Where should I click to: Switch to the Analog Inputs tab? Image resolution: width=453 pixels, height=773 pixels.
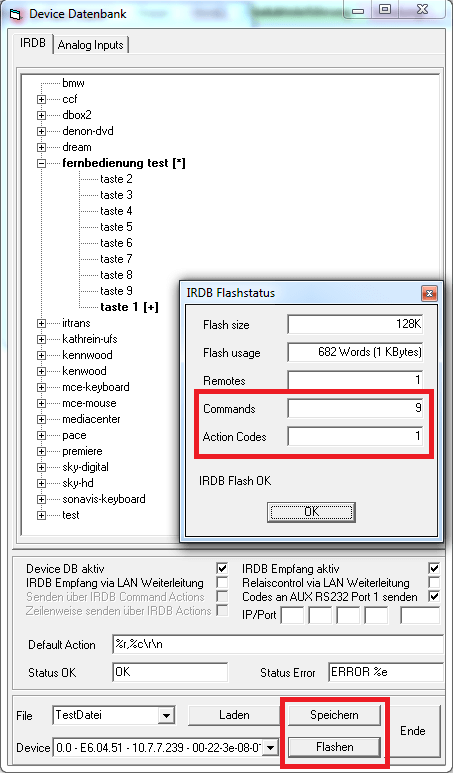pos(90,45)
